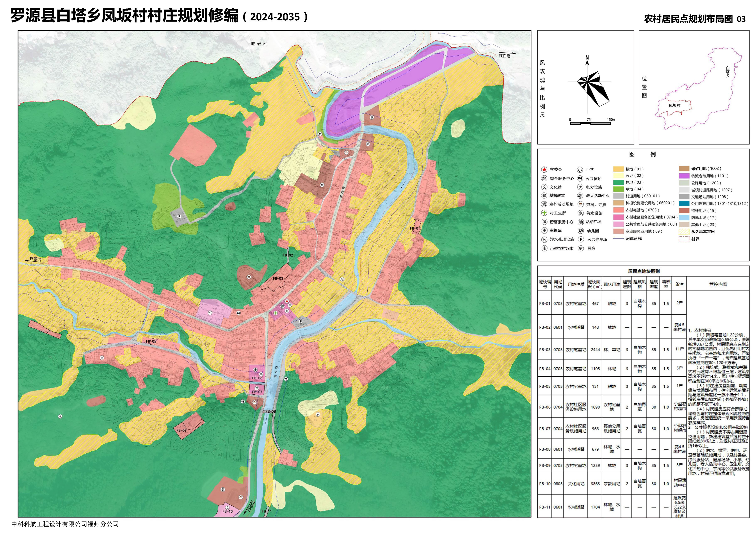The image size is (756, 535).
Task: Click the 公共停车场 P legend icon
Action: tap(581, 240)
